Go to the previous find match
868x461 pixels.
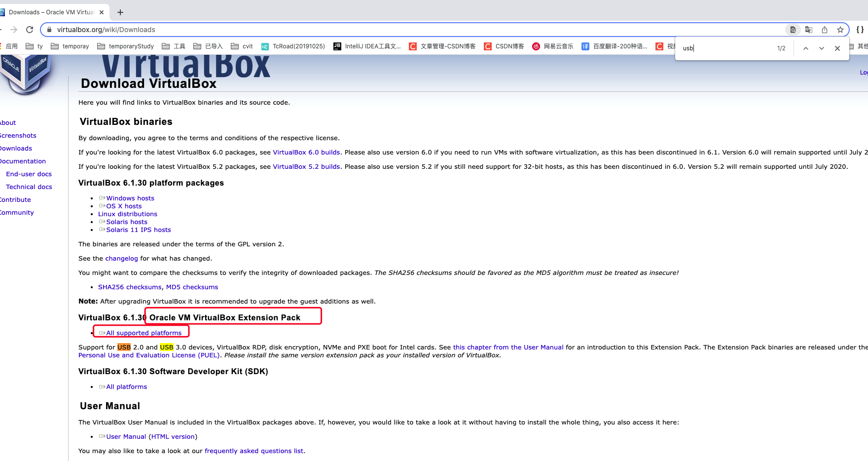(x=806, y=48)
